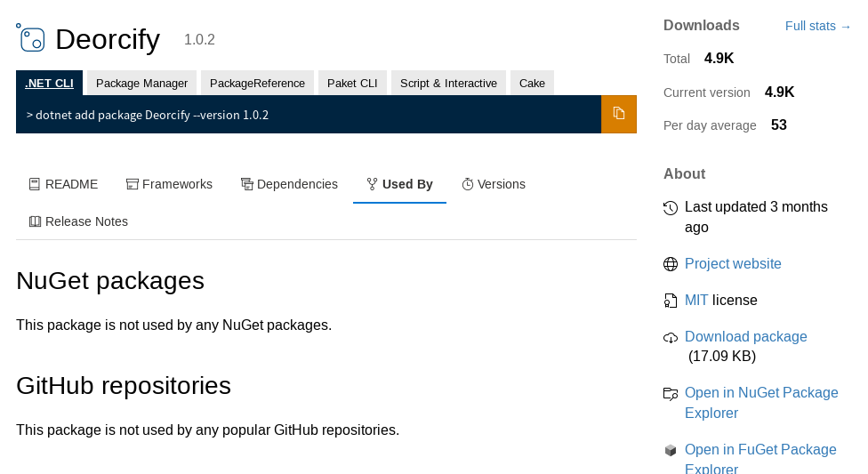868x474 pixels.
Task: Open the MIT license link
Action: coord(695,300)
